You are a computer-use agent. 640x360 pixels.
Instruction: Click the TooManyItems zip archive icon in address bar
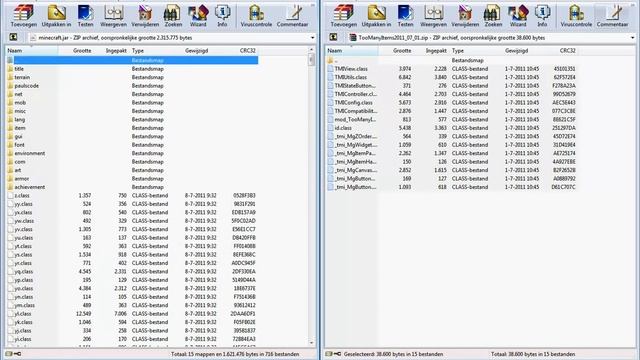353,38
